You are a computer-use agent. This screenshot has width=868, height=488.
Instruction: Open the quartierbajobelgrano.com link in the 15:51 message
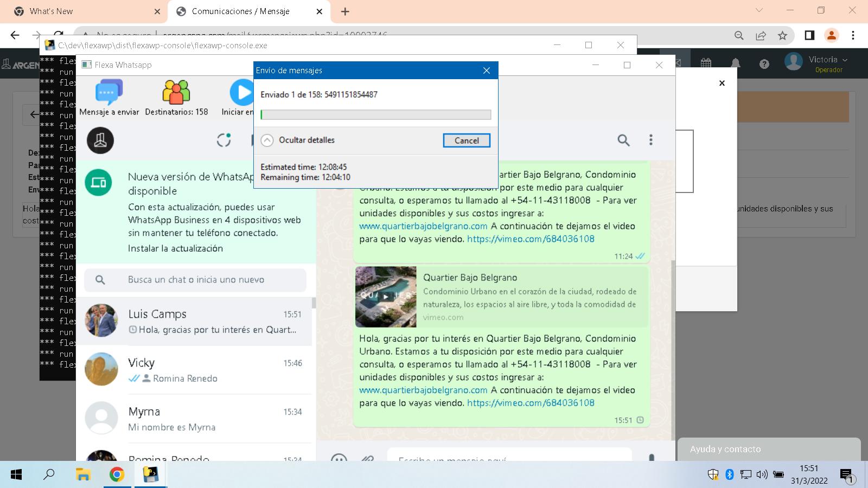click(423, 390)
